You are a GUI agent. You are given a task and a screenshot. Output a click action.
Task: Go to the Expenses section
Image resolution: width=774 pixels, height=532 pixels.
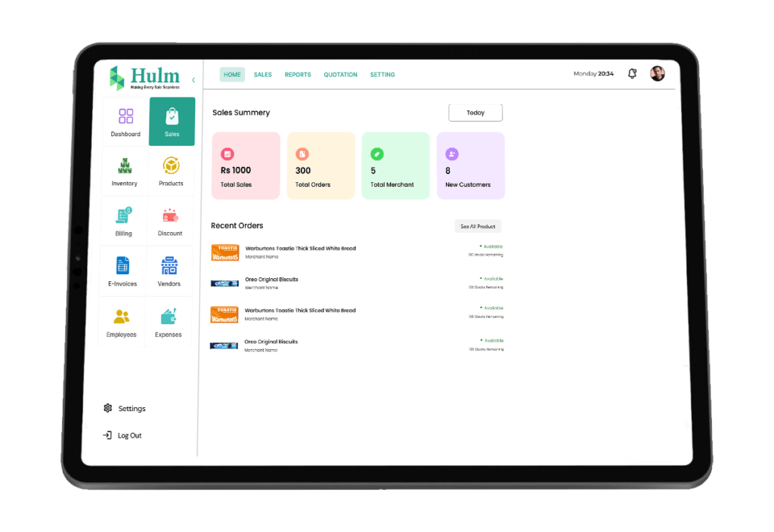(169, 322)
